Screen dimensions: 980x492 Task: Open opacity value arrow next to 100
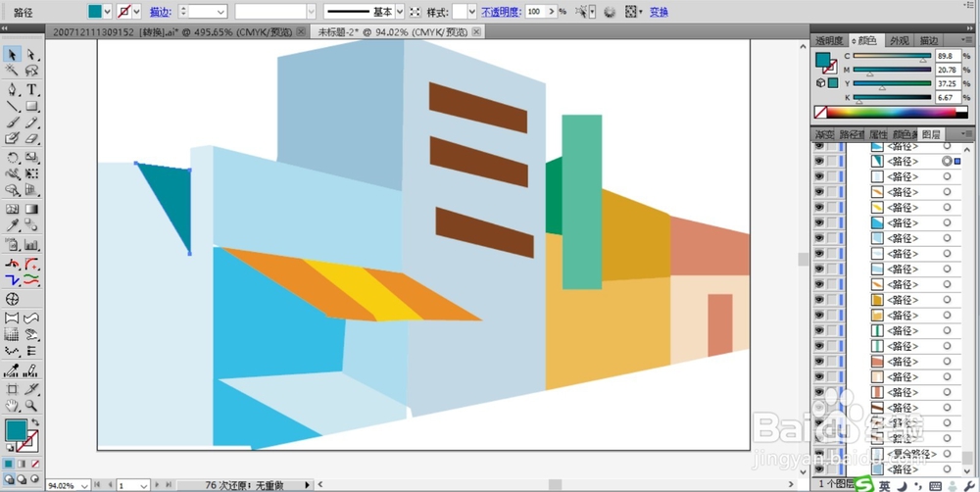click(x=551, y=11)
